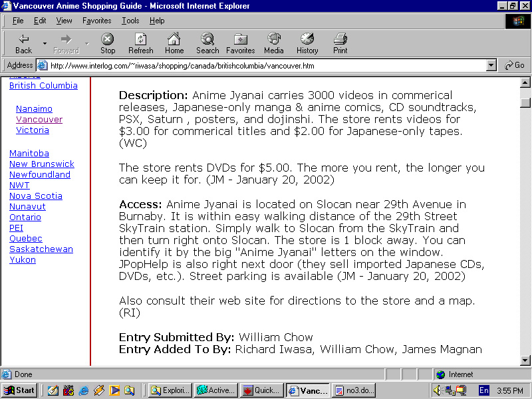Go to the Saskatchewan link
Image resolution: width=532 pixels, height=399 pixels.
(41, 249)
